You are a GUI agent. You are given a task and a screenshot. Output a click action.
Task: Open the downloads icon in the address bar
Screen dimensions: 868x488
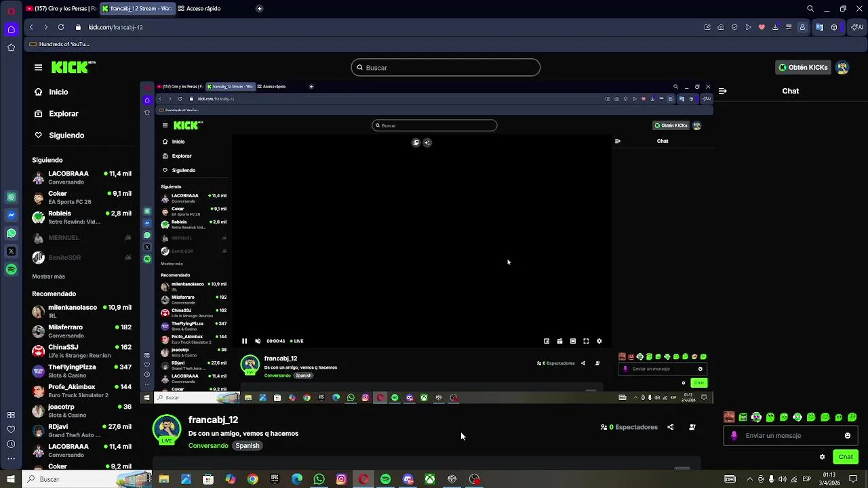click(x=775, y=27)
